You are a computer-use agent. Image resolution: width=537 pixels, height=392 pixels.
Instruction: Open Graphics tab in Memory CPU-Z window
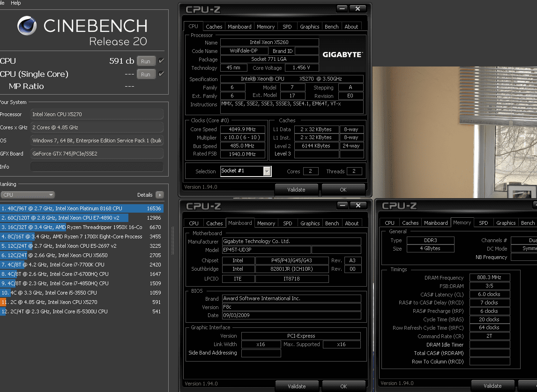click(506, 223)
